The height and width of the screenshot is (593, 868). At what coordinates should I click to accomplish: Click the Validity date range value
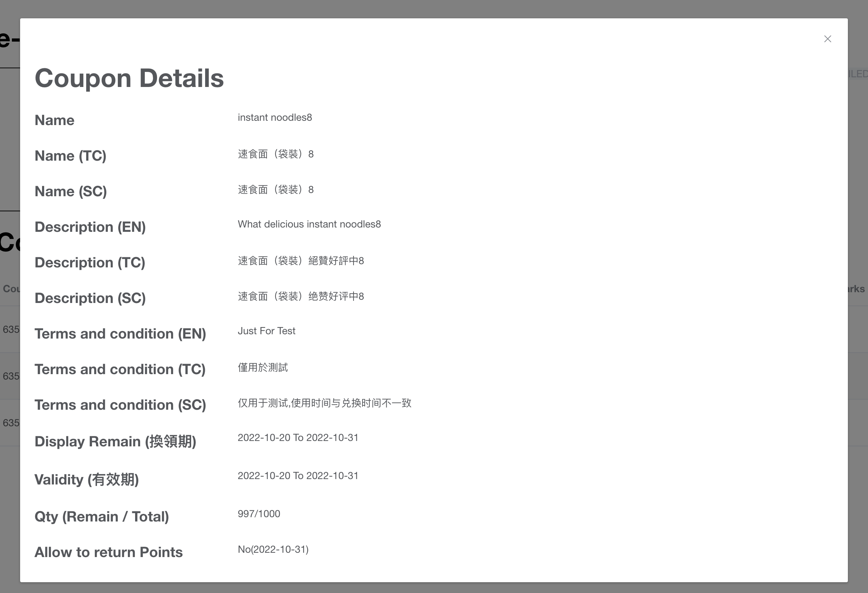(x=298, y=476)
